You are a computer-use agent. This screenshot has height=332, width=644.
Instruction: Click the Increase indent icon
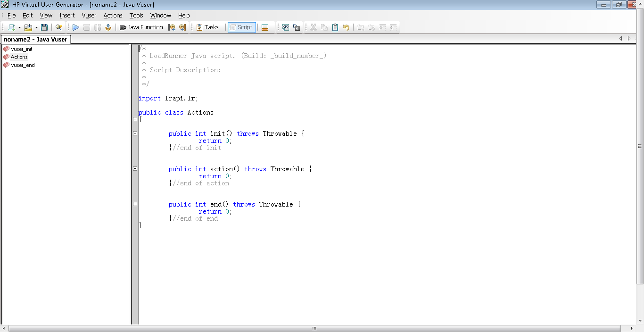coord(382,27)
